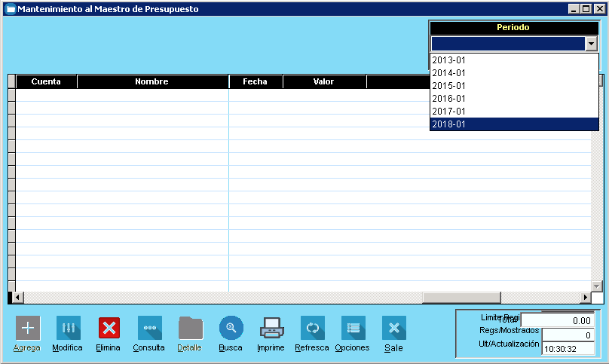Viewport: 609px width, 364px height.
Task: Open the Opciones list icon
Action: [x=353, y=328]
